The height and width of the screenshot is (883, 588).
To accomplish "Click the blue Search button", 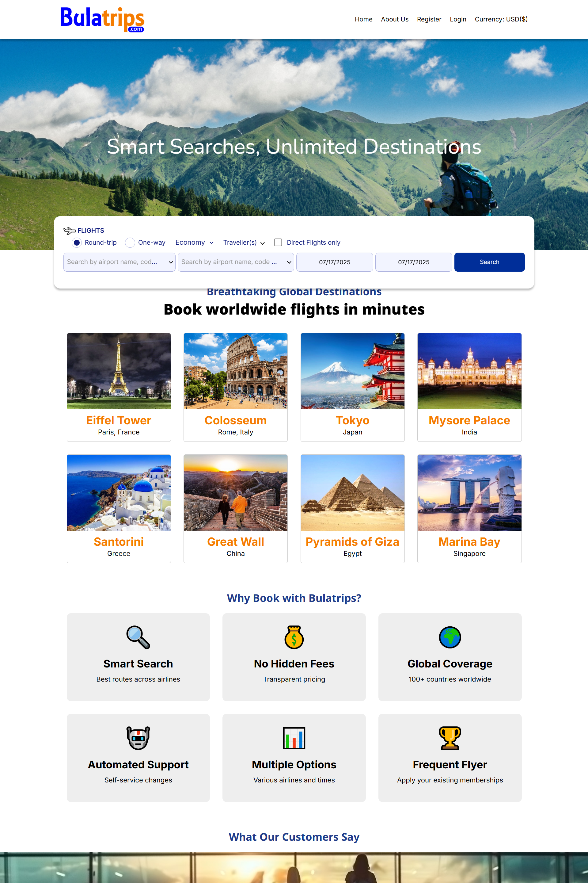I will 489,262.
